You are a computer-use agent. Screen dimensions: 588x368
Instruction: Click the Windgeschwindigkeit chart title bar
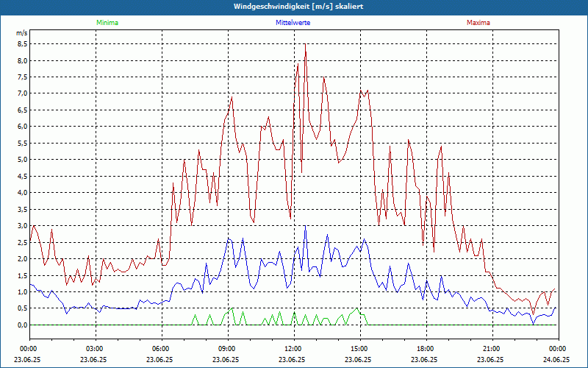point(294,7)
